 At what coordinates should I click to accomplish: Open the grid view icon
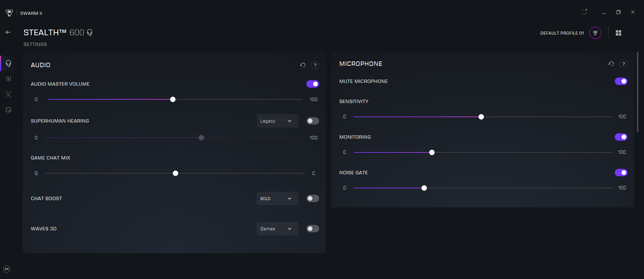pyautogui.click(x=618, y=33)
